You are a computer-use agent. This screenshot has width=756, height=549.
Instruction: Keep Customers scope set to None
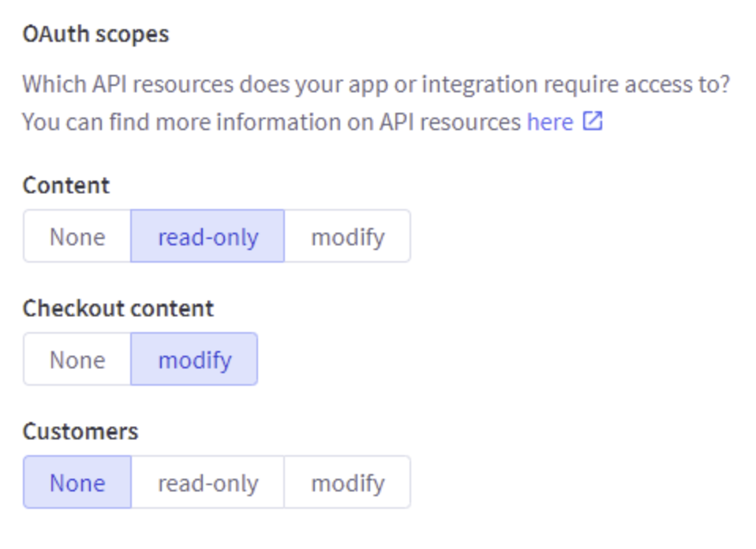[77, 482]
